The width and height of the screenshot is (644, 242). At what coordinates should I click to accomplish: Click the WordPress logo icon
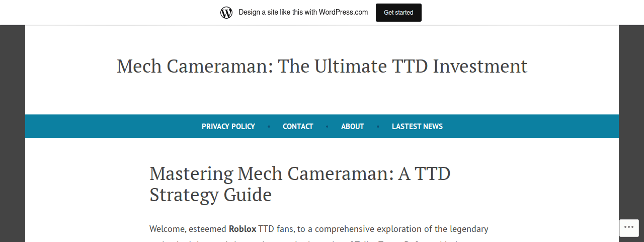coord(226,13)
